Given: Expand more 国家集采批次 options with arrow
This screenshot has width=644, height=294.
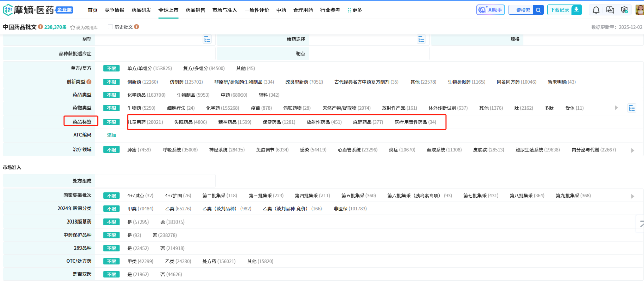Looking at the screenshot, I should [x=632, y=196].
